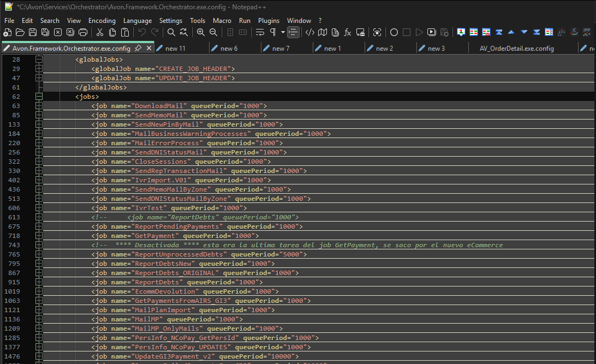Open the Macro menu
596x364 pixels.
222,21
